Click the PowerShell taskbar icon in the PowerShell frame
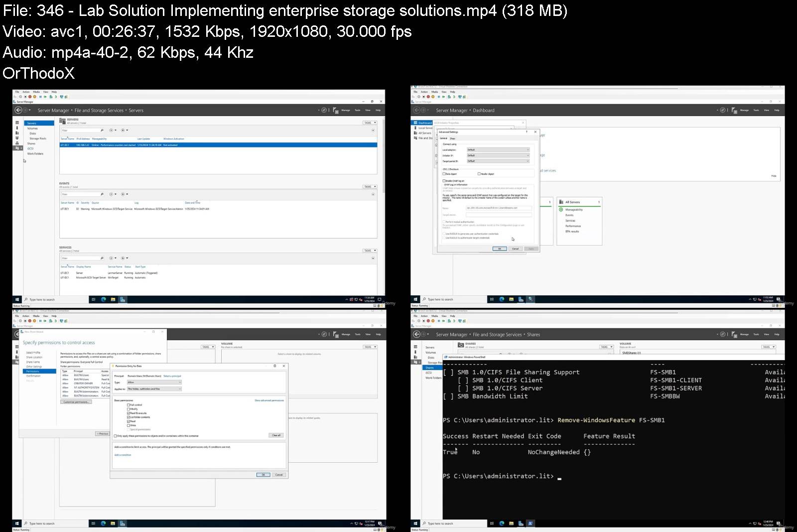The width and height of the screenshot is (797, 532). [531, 524]
